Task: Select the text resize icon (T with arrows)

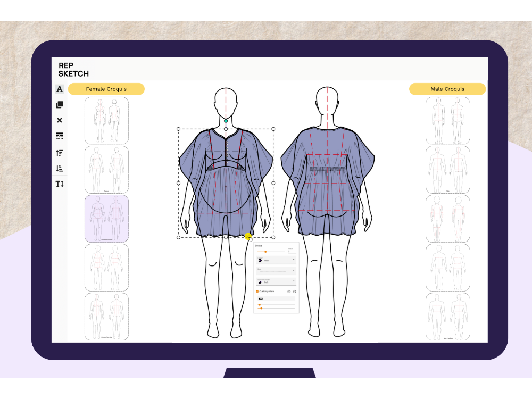Action: [x=60, y=183]
